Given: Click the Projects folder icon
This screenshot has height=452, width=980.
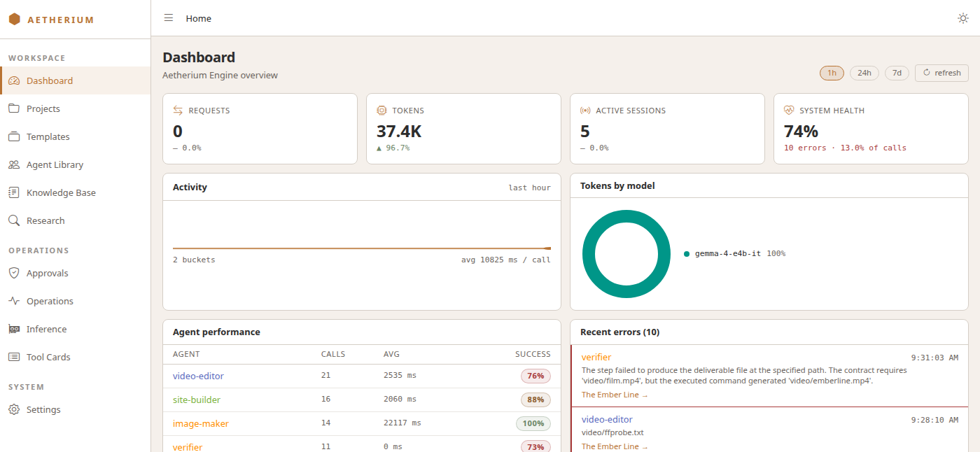Looking at the screenshot, I should click(14, 108).
